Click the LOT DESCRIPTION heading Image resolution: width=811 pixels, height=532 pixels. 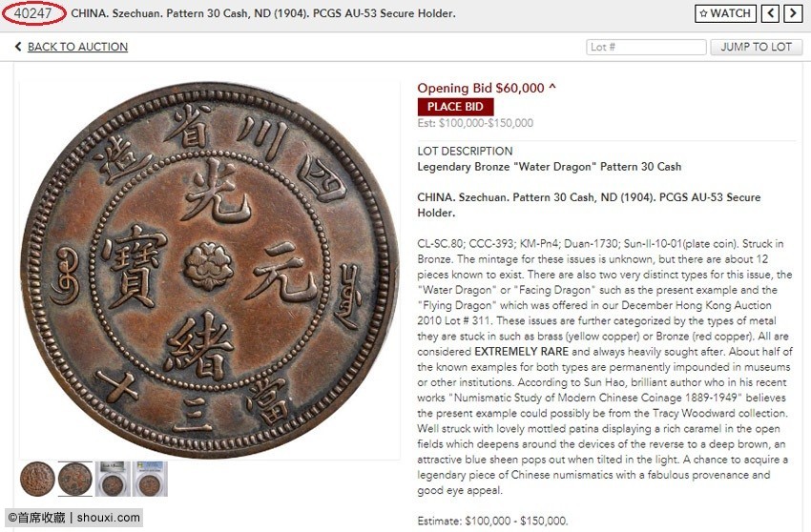pyautogui.click(x=465, y=151)
